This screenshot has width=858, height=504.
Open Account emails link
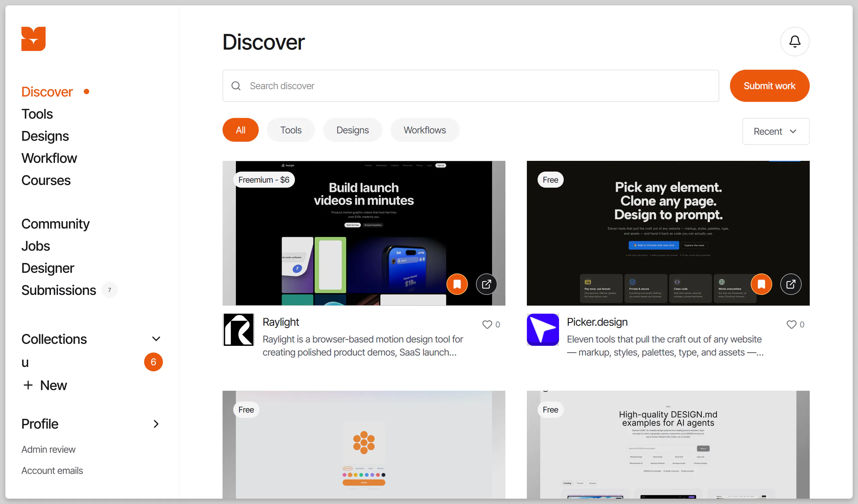pyautogui.click(x=52, y=470)
